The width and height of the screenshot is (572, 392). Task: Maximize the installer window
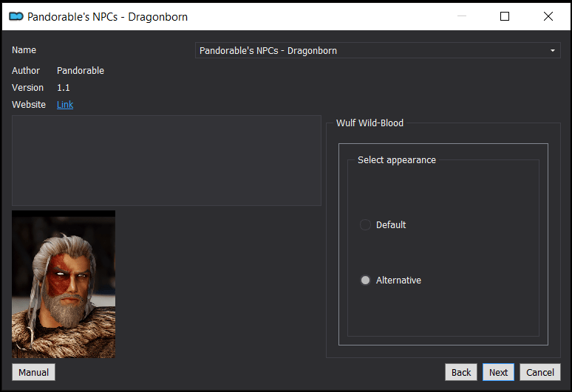pos(505,16)
